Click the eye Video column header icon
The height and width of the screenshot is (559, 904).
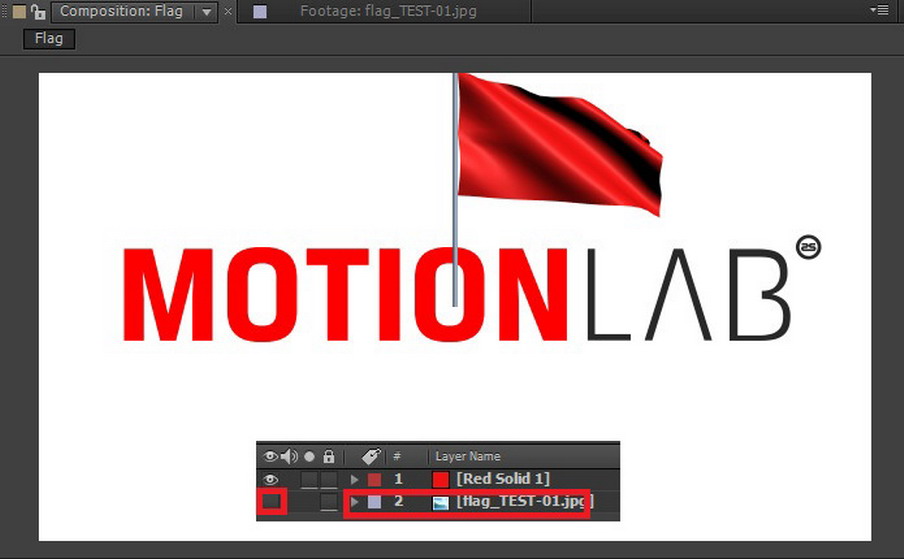(x=270, y=456)
